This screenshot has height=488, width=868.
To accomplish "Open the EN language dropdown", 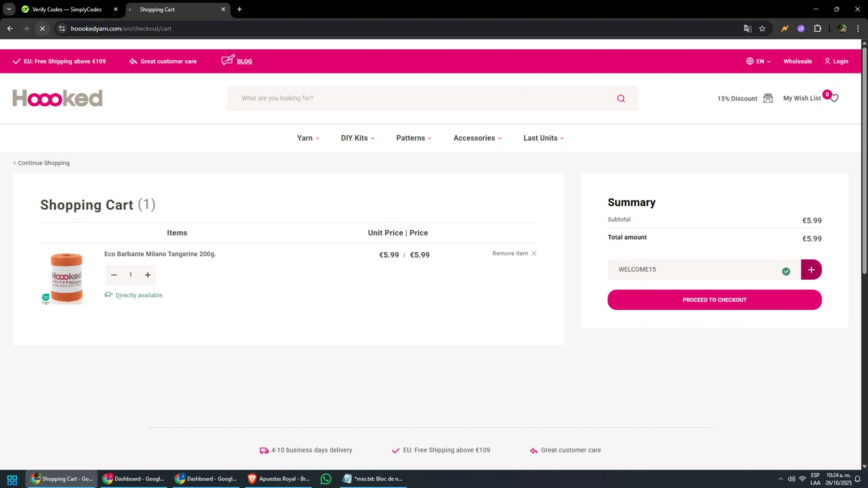I will [x=763, y=61].
